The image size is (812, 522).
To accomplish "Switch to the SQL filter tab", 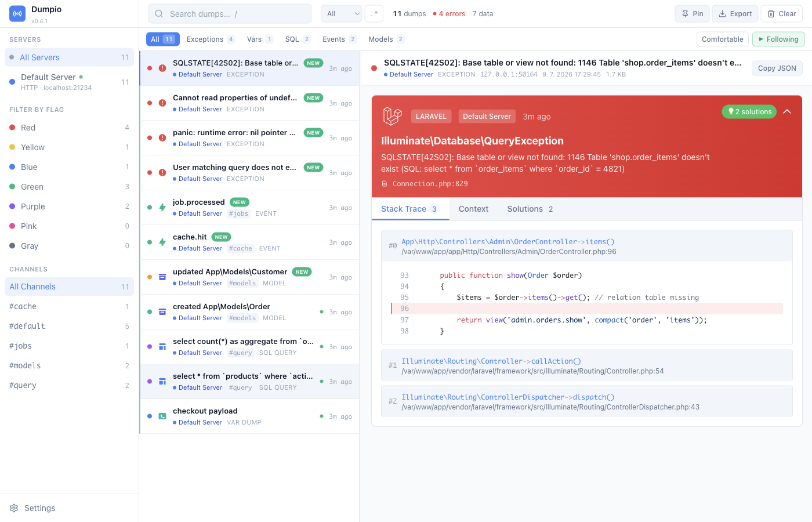I will [298, 39].
